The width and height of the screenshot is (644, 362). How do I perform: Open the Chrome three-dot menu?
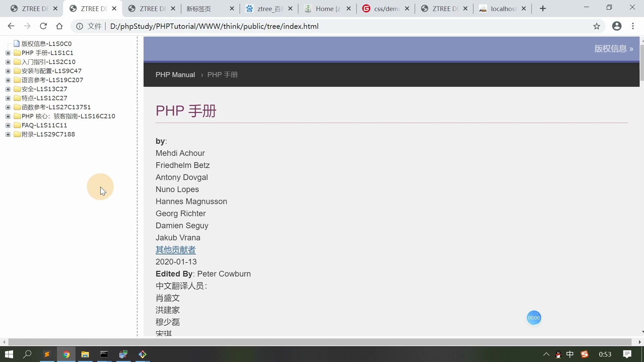pyautogui.click(x=633, y=26)
